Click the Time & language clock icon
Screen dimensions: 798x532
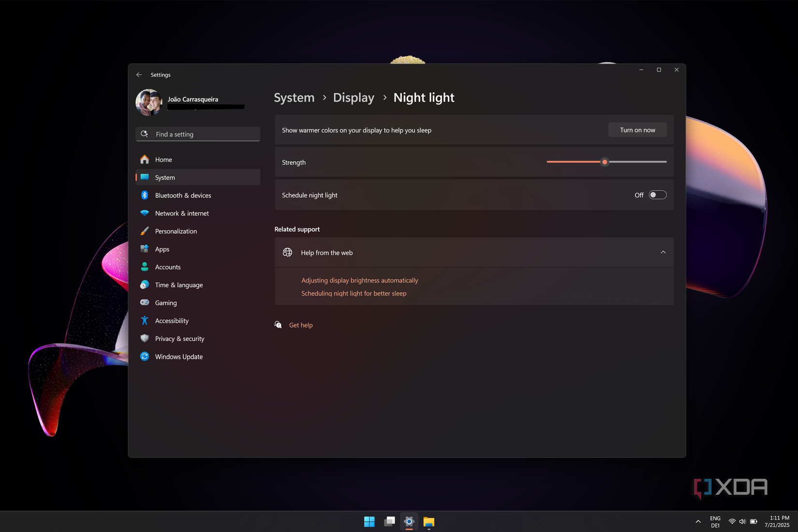pos(145,285)
